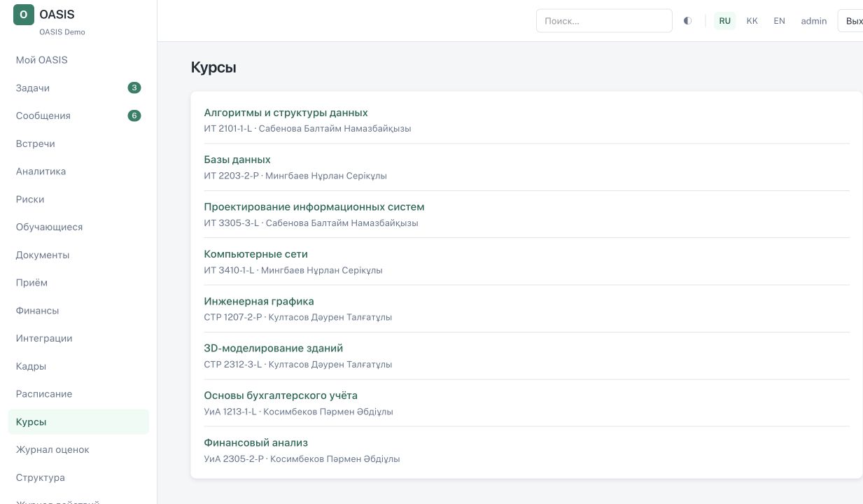Open the Компьютерные сети course

(255, 254)
